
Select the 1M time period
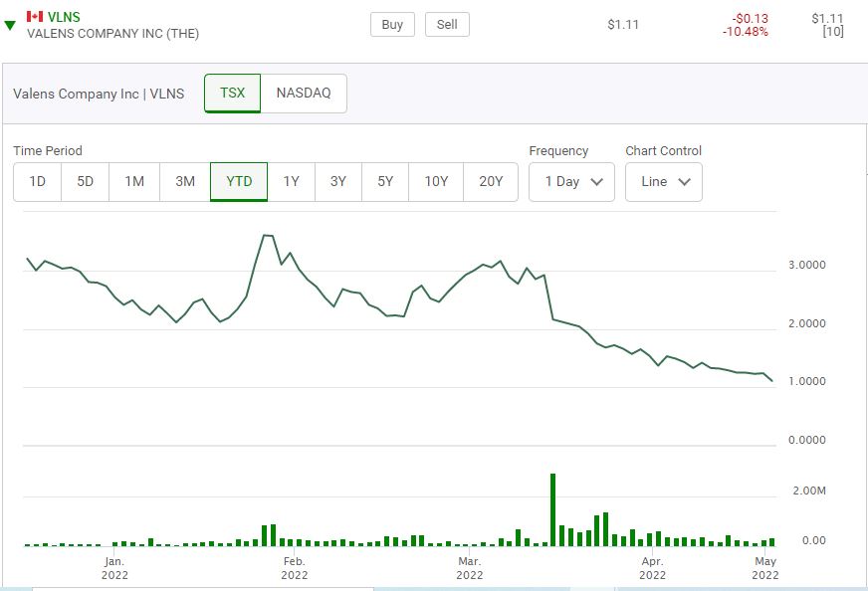pos(134,181)
